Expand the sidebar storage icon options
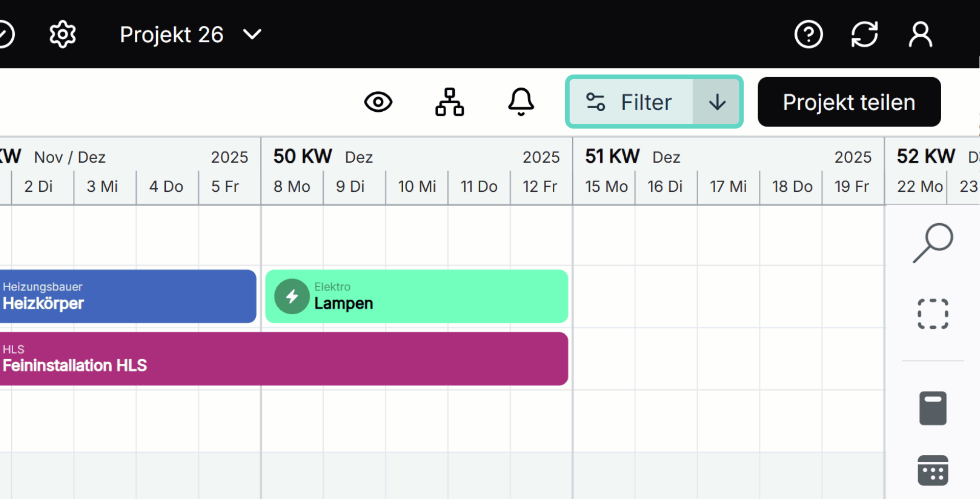The height and width of the screenshot is (499, 980). coord(933,408)
